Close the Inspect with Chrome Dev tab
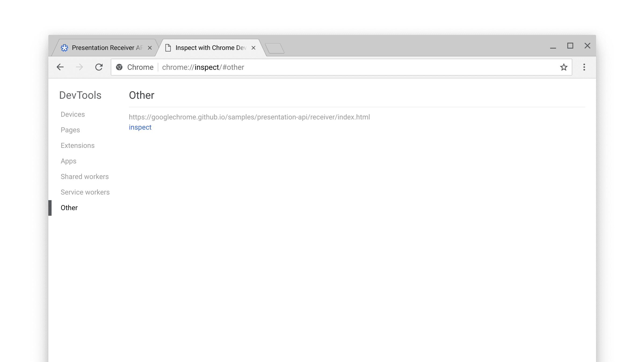The width and height of the screenshot is (644, 362). (254, 47)
